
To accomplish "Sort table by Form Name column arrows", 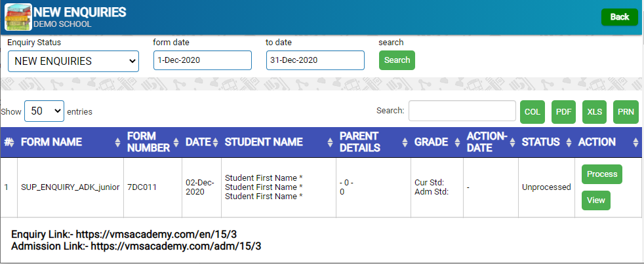I will pyautogui.click(x=118, y=142).
